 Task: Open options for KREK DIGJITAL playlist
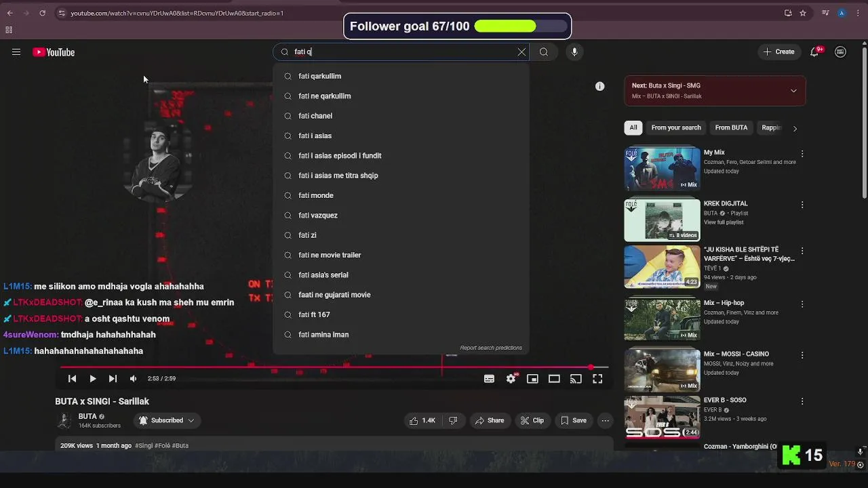802,205
